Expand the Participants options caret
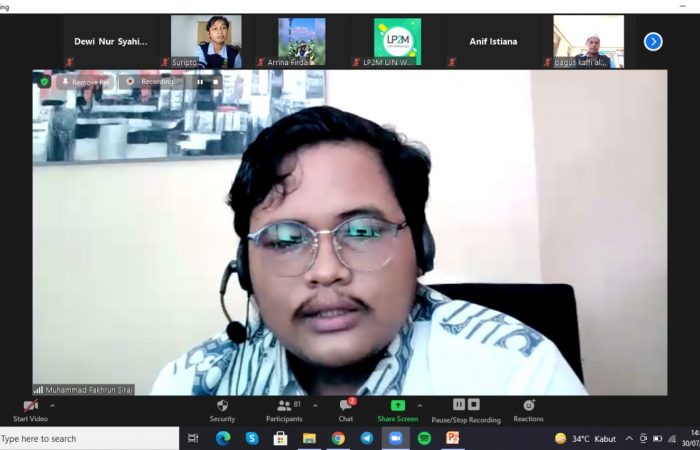Viewport: 700px width, 450px height. coord(315,405)
